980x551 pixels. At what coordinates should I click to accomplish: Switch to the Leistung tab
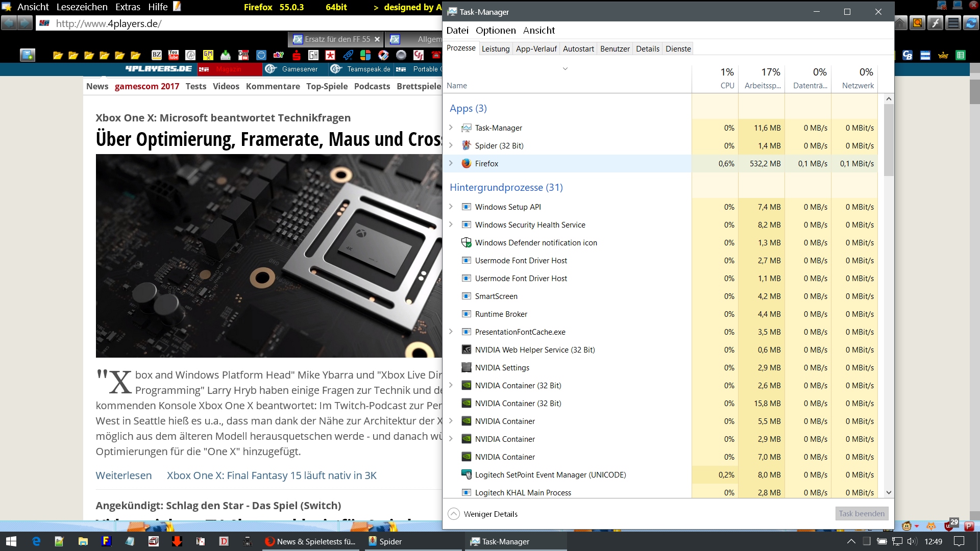[495, 49]
